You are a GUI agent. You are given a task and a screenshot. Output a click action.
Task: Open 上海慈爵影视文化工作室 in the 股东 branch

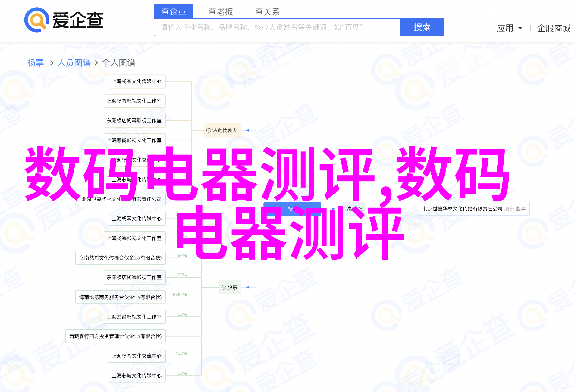pos(134,317)
